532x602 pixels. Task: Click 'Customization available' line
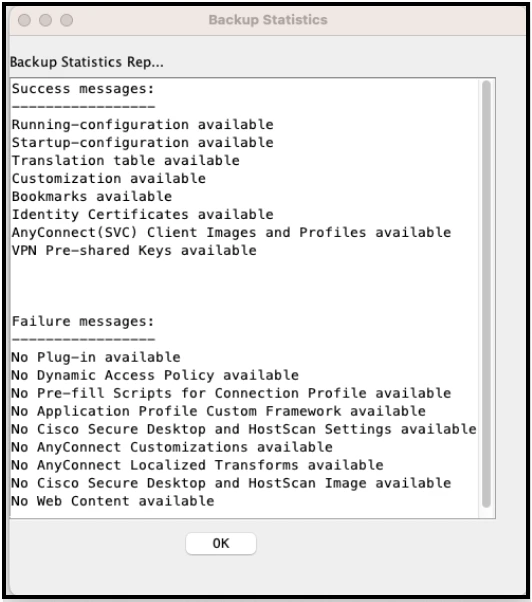point(109,179)
